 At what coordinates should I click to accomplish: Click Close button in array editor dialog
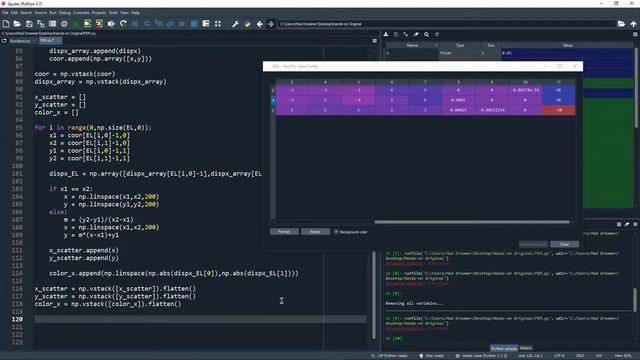point(564,244)
